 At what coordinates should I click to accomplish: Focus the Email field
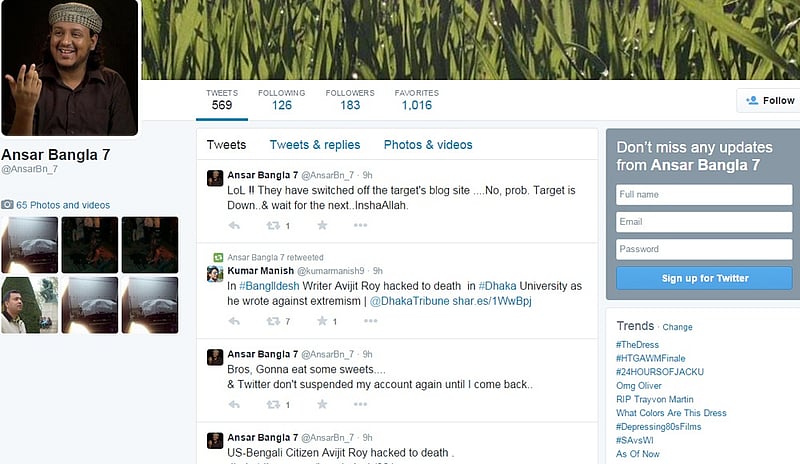click(704, 222)
